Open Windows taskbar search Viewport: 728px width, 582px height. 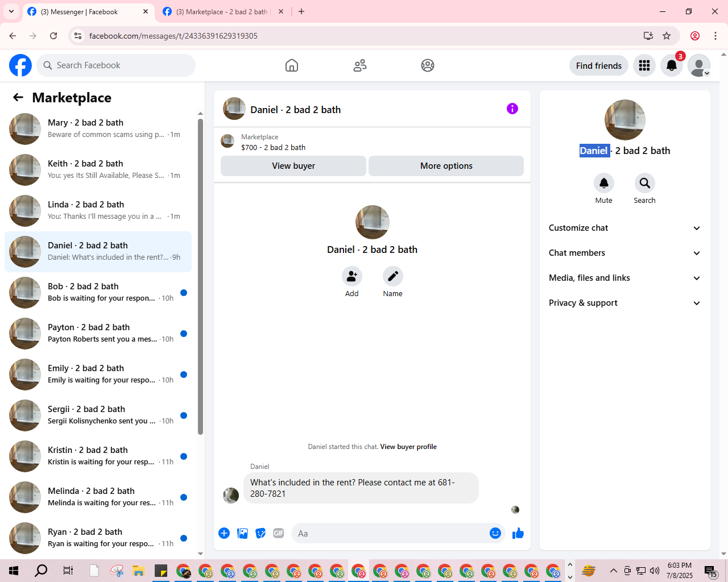click(41, 571)
